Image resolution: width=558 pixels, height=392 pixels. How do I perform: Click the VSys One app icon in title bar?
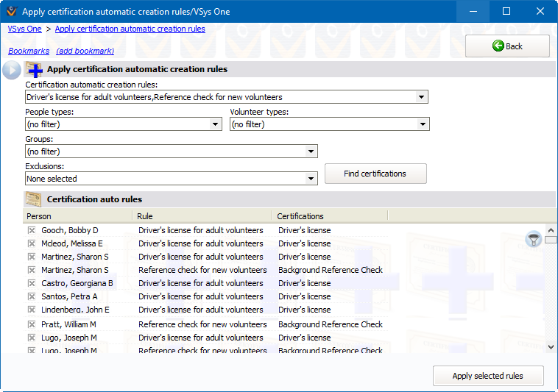pyautogui.click(x=10, y=11)
